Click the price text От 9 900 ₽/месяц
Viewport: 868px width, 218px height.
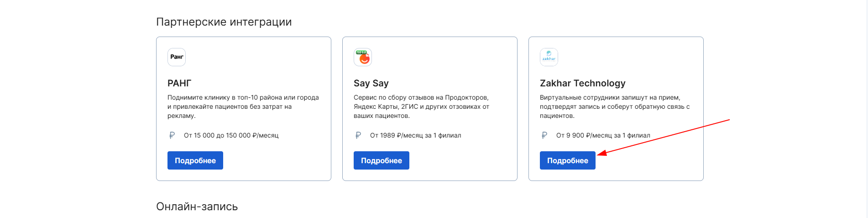(x=603, y=135)
